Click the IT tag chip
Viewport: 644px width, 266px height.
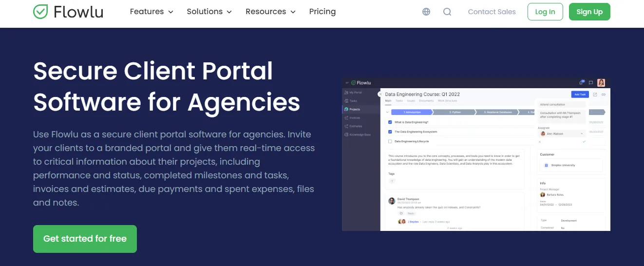coord(392,181)
